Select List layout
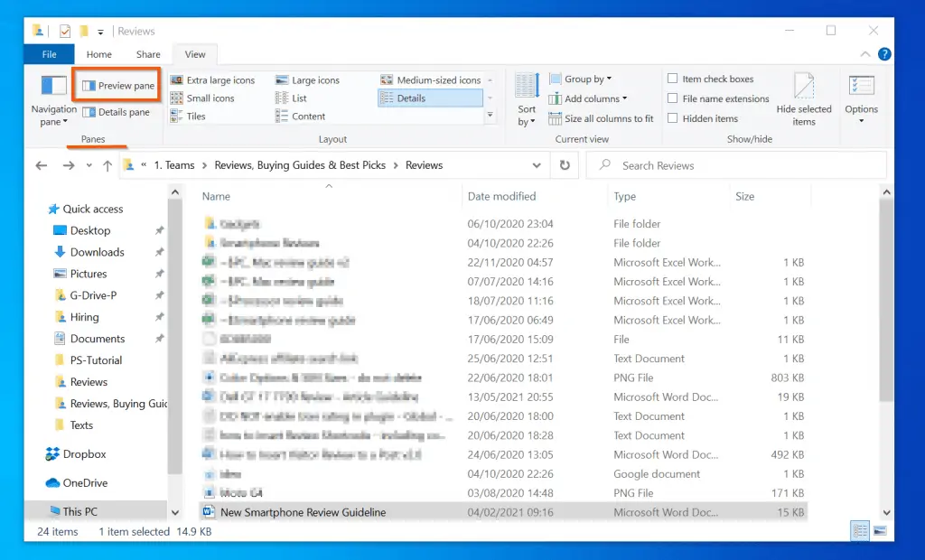925x560 pixels. pos(292,98)
